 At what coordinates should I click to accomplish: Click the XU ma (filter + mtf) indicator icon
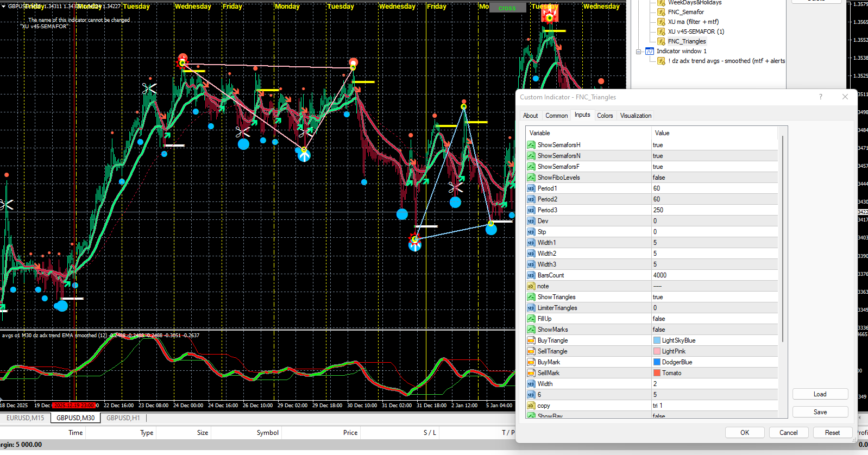661,22
